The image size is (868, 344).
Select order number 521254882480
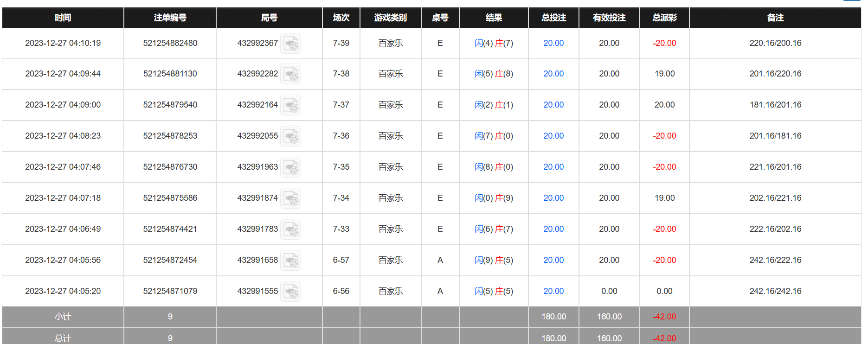click(x=170, y=43)
